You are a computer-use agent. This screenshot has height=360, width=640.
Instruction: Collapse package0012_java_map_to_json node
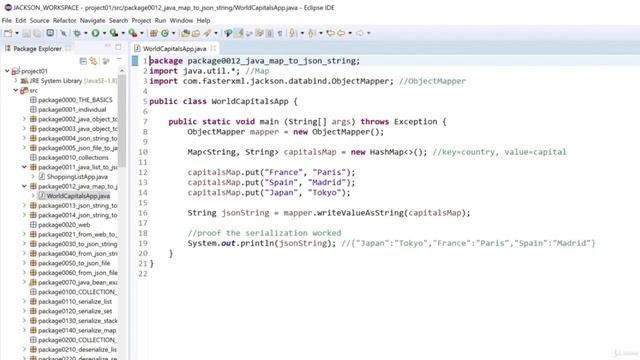point(24,186)
